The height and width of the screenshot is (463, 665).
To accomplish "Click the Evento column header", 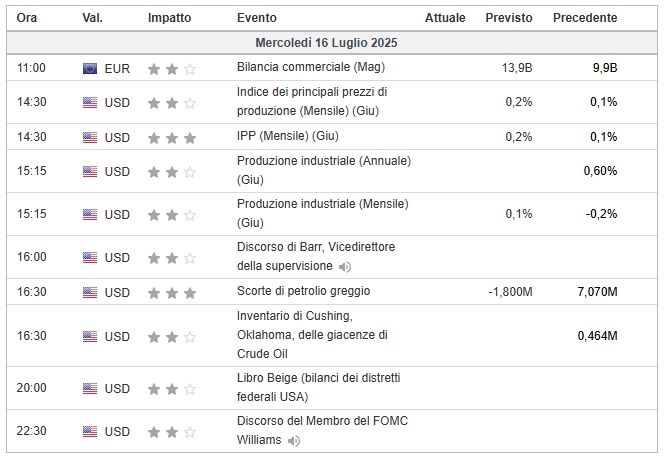I will point(257,18).
